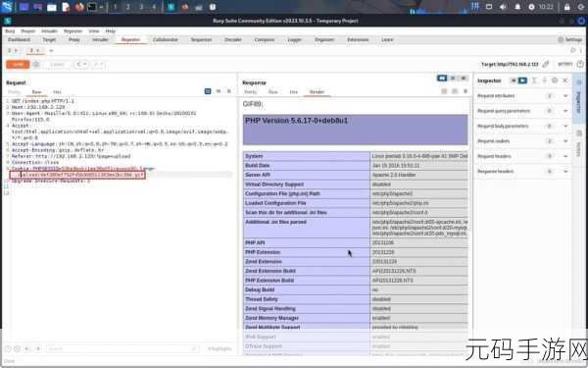Click the HTTP/1 protocol selector
This screenshot has width=588, height=368.
pyautogui.click(x=564, y=64)
